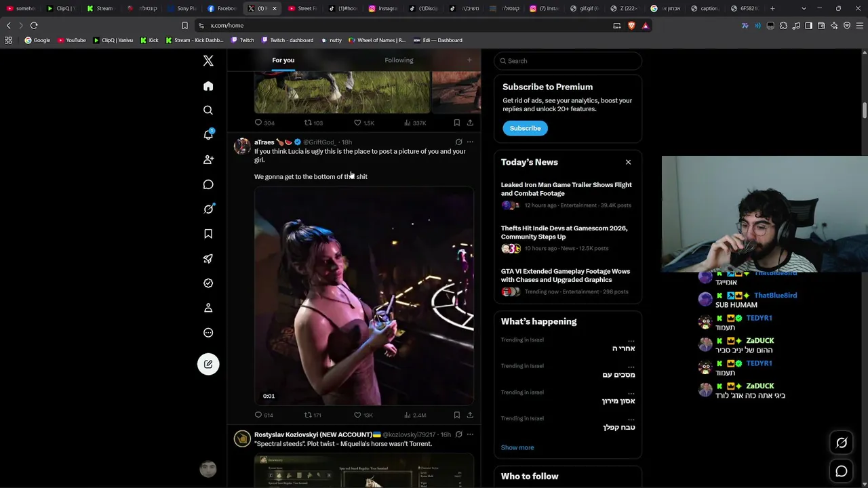Image resolution: width=868 pixels, height=488 pixels.
Task: Share the aTraes post
Action: point(470,415)
